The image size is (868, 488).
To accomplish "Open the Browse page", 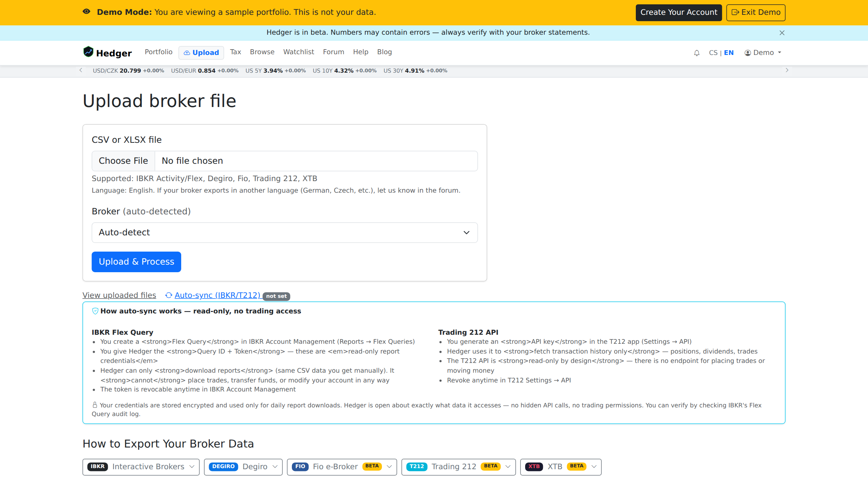I will click(262, 52).
